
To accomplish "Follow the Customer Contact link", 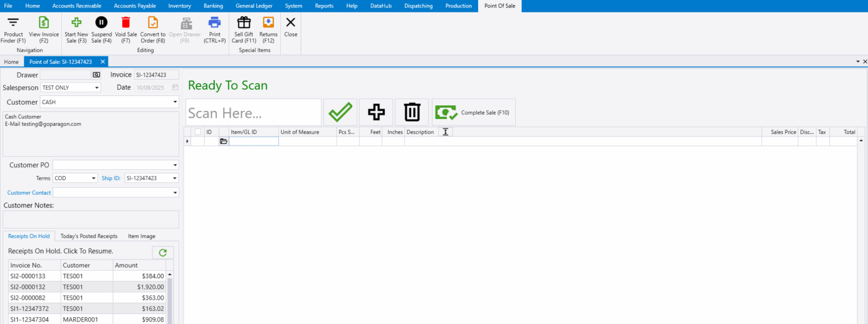I will pos(29,193).
